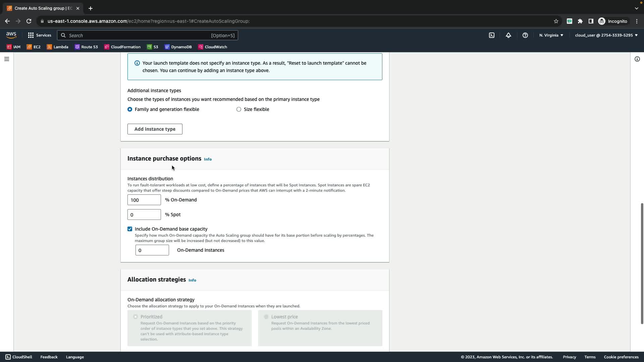
Task: Click the % On-Demand input field
Action: [144, 200]
